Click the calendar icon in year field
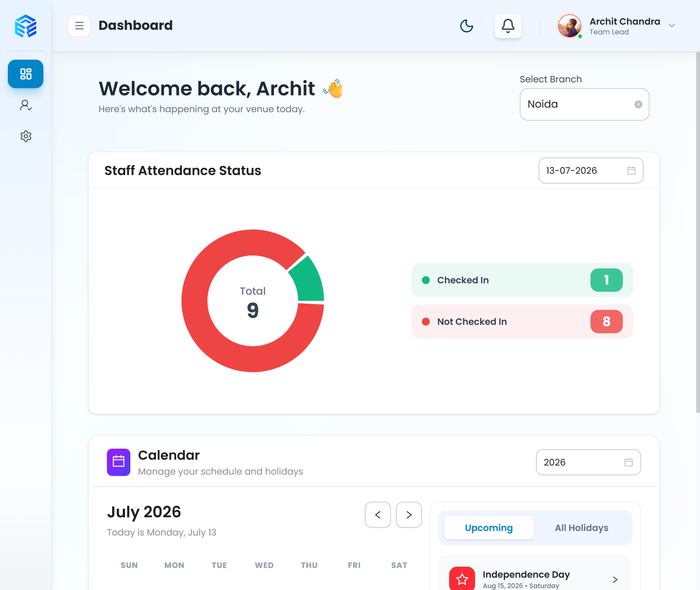Screen dimensions: 700x590 [x=629, y=462]
